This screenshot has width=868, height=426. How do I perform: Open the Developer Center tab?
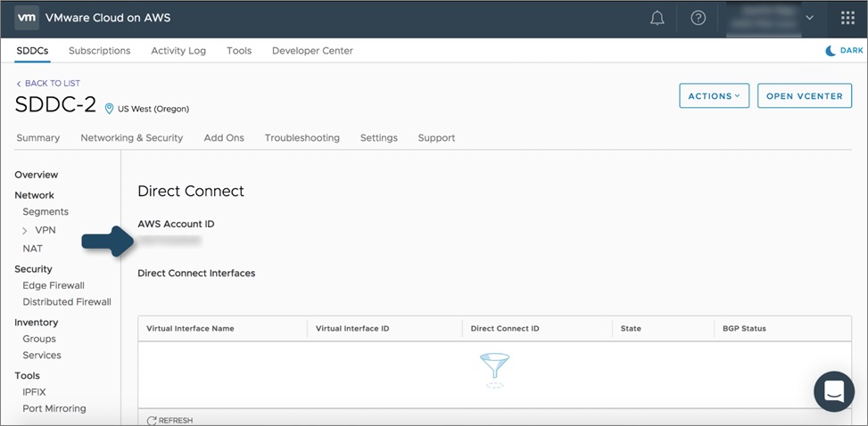[312, 50]
